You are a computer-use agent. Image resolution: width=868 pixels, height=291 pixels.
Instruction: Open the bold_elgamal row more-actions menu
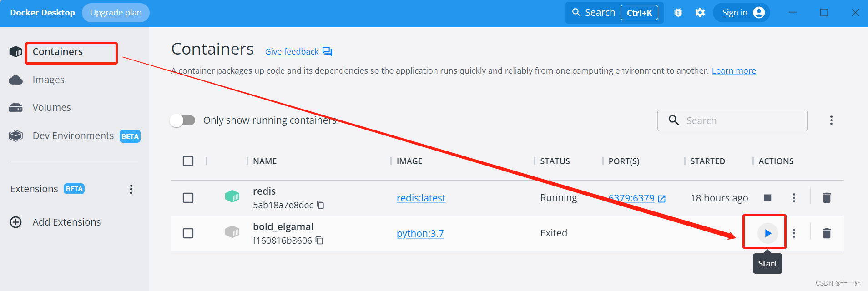[794, 233]
